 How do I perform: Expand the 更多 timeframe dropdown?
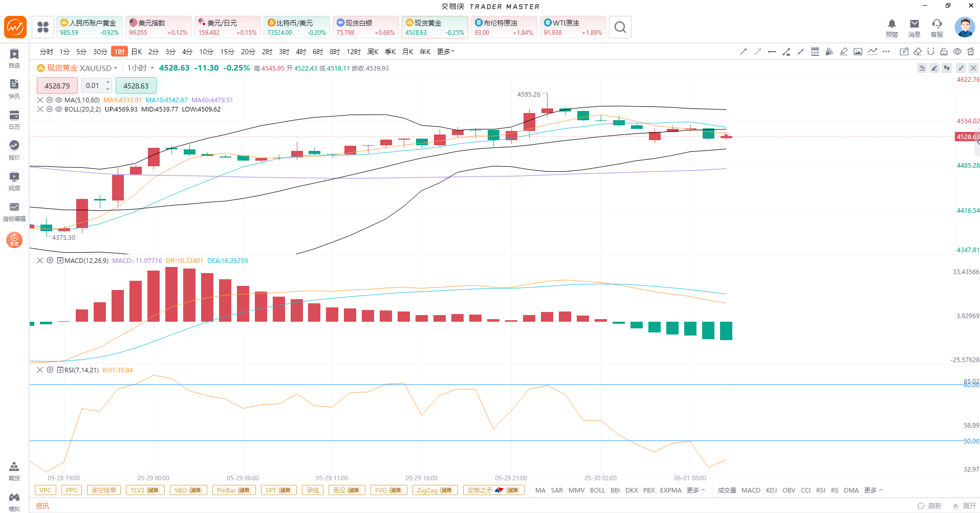(445, 52)
